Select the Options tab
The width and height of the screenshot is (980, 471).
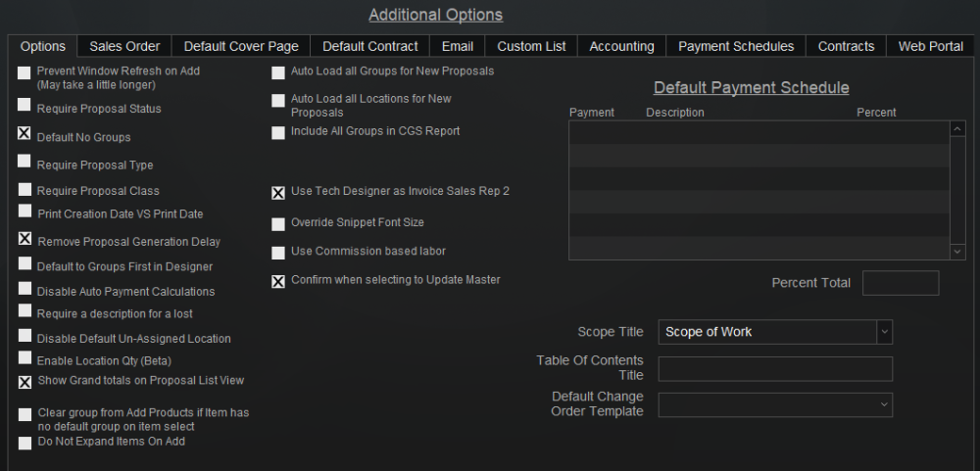(x=42, y=46)
